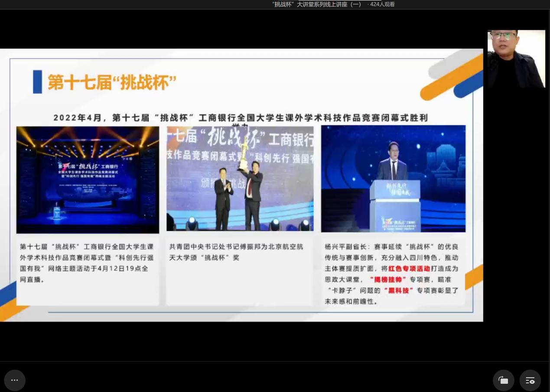Click the closing ceremony stage photo
Viewport: 550px width, 392px height.
[88, 180]
